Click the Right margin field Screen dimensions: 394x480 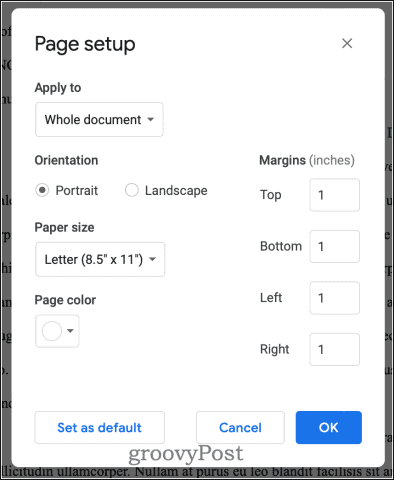[x=335, y=349]
